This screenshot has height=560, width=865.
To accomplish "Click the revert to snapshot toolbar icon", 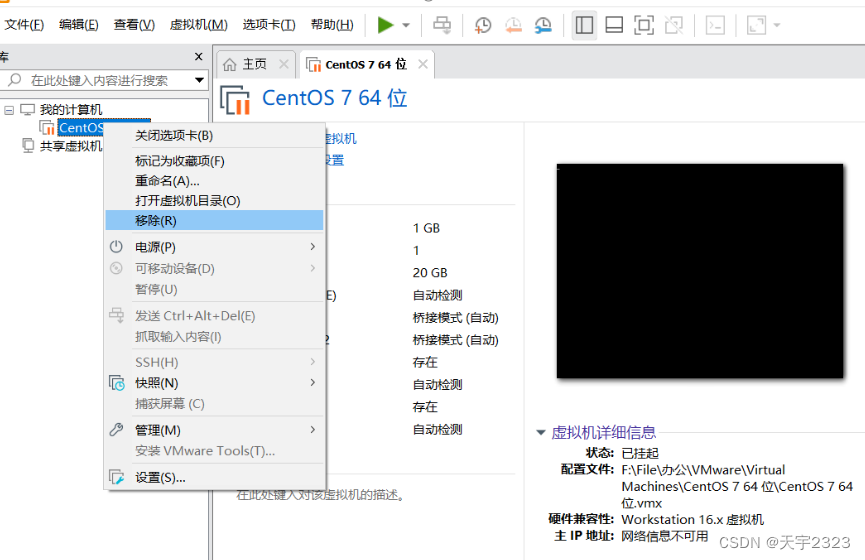I will pos(513,25).
